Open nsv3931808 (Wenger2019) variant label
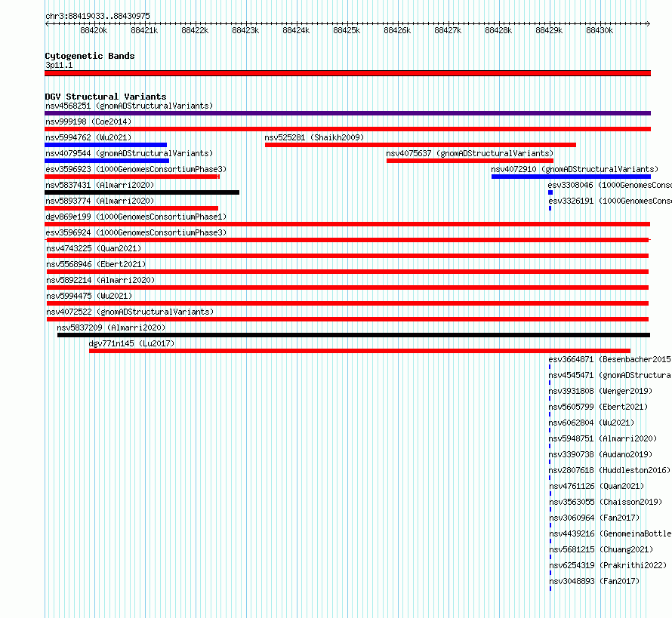The height and width of the screenshot is (618, 672). tap(600, 391)
